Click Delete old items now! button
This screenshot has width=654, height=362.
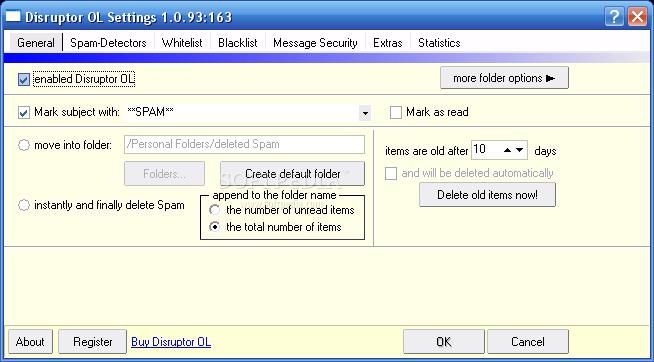coord(487,195)
